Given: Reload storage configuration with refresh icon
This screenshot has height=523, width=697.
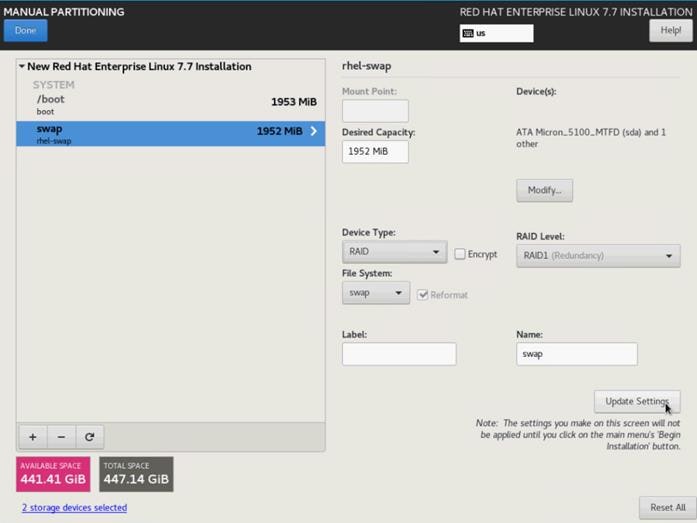Looking at the screenshot, I should 90,437.
